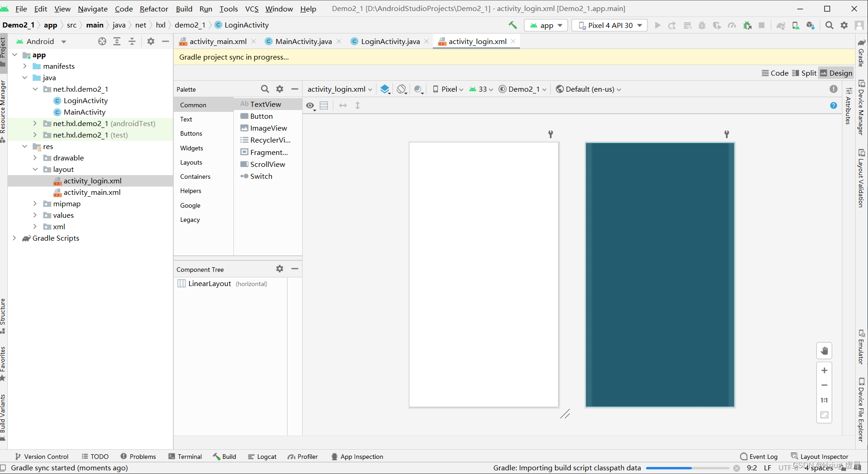Expand all in Project panel
The height and width of the screenshot is (474, 868).
117,41
